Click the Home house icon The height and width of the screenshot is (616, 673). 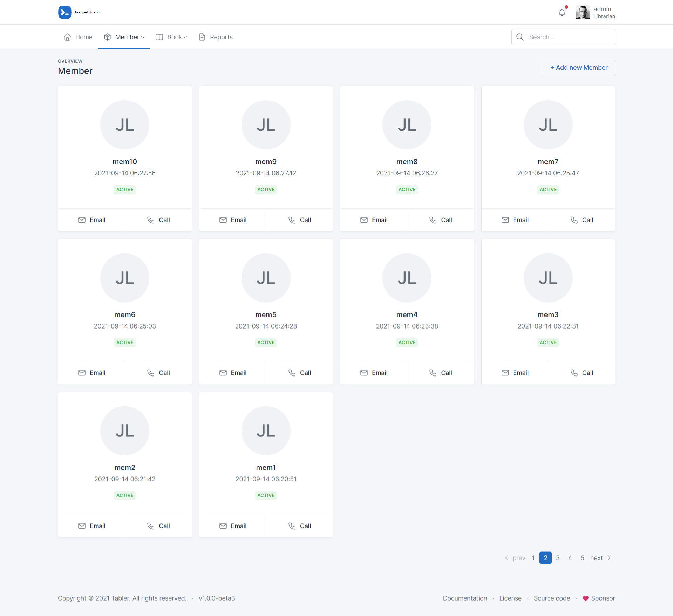(68, 37)
